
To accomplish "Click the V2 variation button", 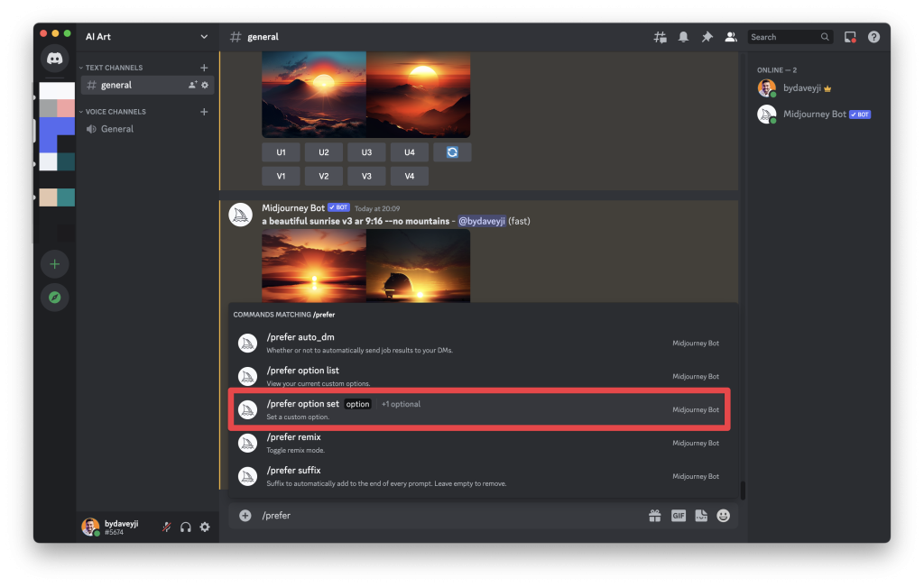I will (324, 176).
